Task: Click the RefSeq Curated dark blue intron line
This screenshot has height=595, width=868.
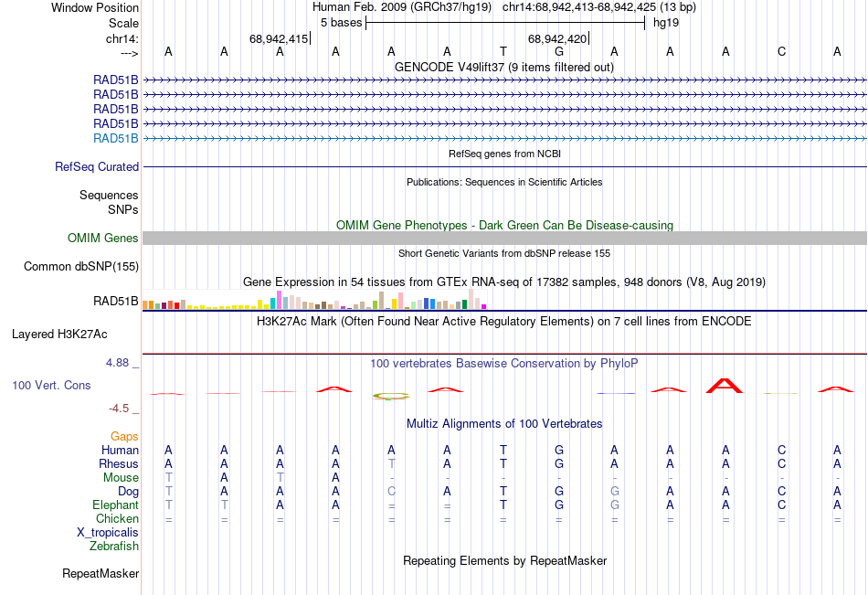Action: 504,166
